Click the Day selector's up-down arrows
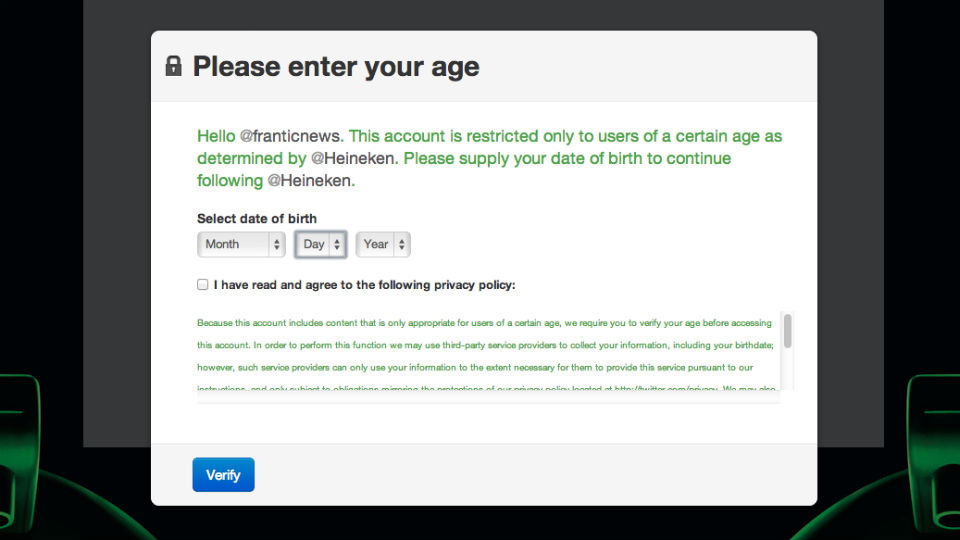The width and height of the screenshot is (960, 540). click(x=337, y=244)
